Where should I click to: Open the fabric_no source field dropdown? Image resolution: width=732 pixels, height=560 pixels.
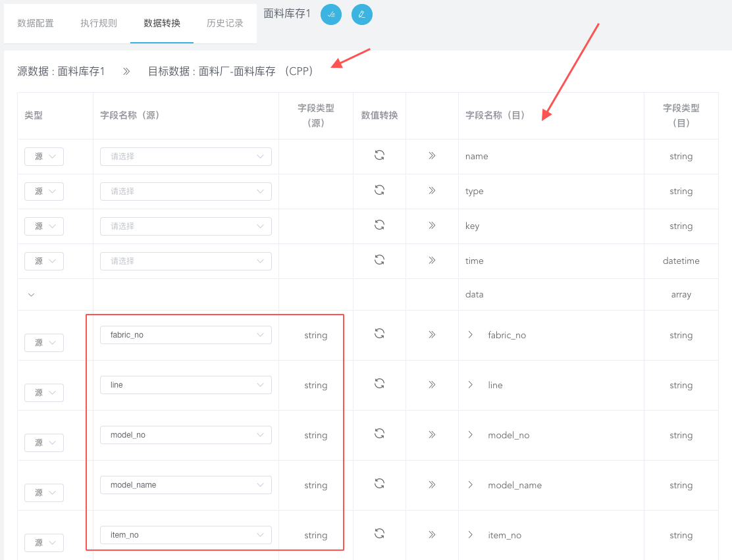click(x=186, y=335)
